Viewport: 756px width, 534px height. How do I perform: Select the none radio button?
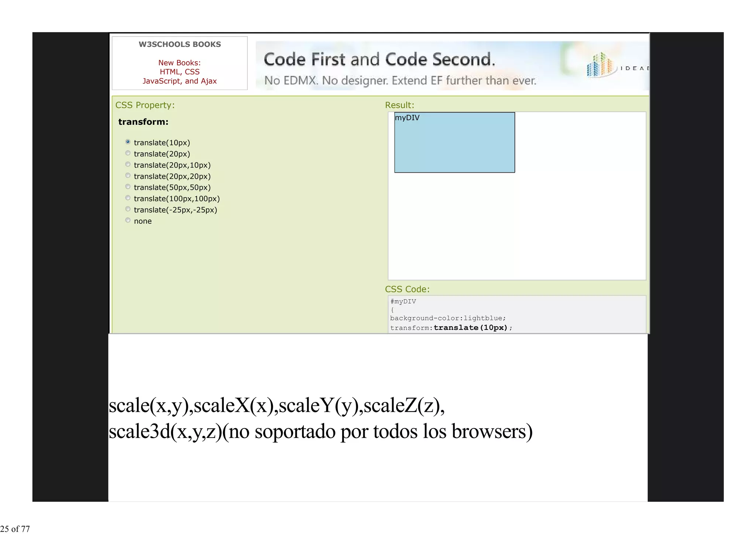pyautogui.click(x=128, y=220)
